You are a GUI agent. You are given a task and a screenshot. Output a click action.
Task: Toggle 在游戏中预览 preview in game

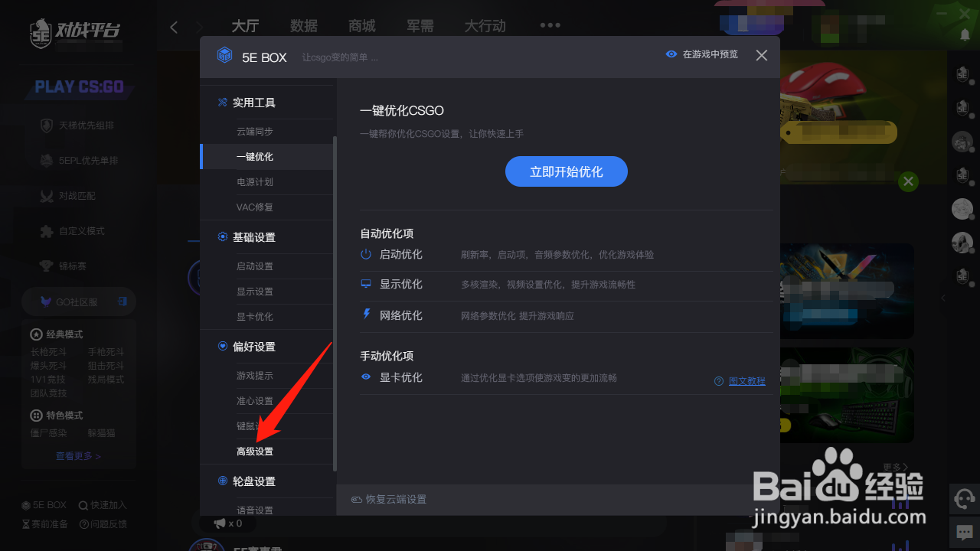tap(702, 54)
